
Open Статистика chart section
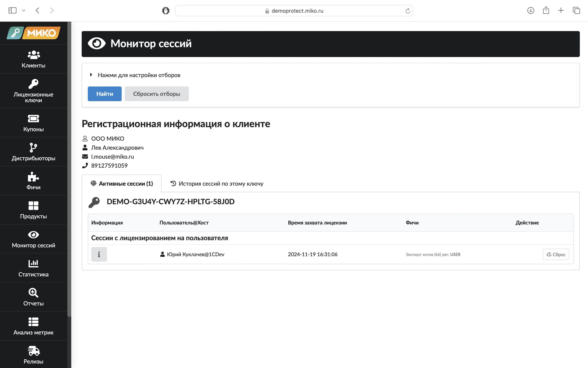click(x=33, y=268)
